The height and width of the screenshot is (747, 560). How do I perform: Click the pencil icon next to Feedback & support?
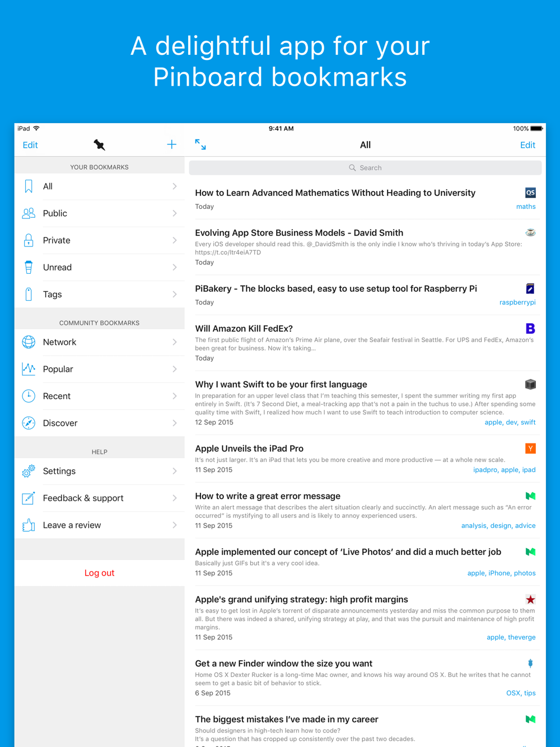(29, 498)
